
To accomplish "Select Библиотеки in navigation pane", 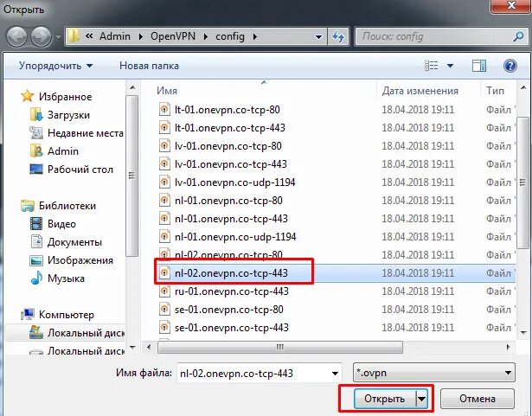I will click(x=67, y=206).
